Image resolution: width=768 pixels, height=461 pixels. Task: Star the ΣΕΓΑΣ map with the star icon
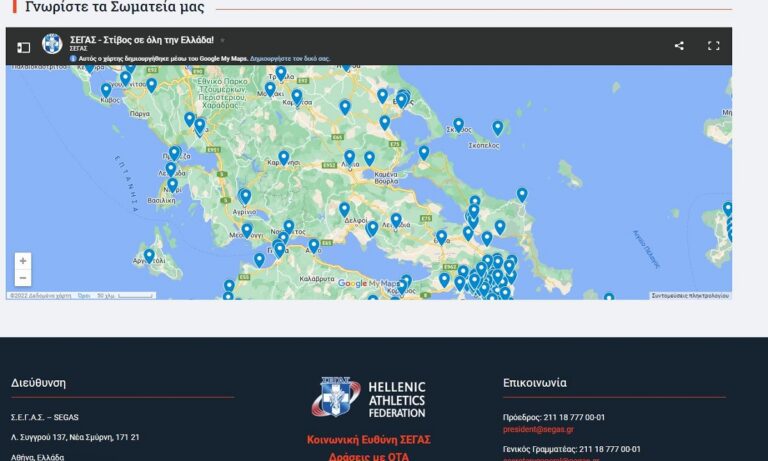222,40
